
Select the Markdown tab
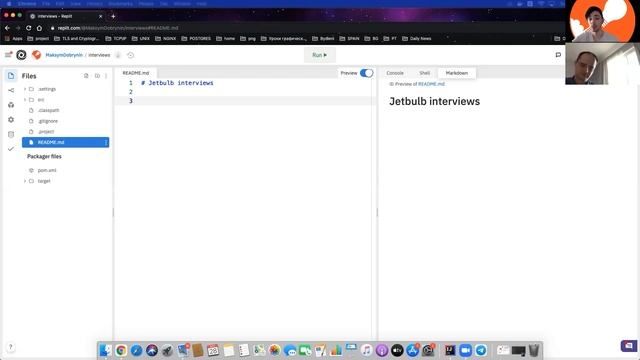[x=457, y=73]
